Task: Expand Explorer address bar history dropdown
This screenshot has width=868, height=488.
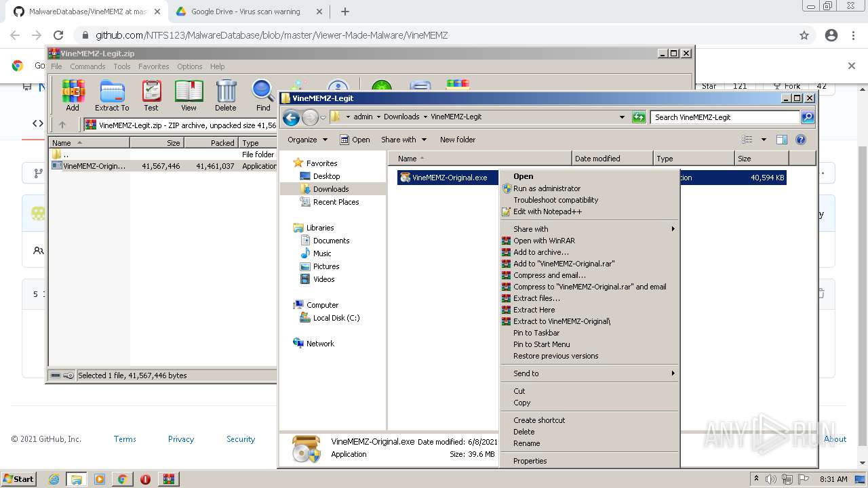Action: click(x=622, y=117)
